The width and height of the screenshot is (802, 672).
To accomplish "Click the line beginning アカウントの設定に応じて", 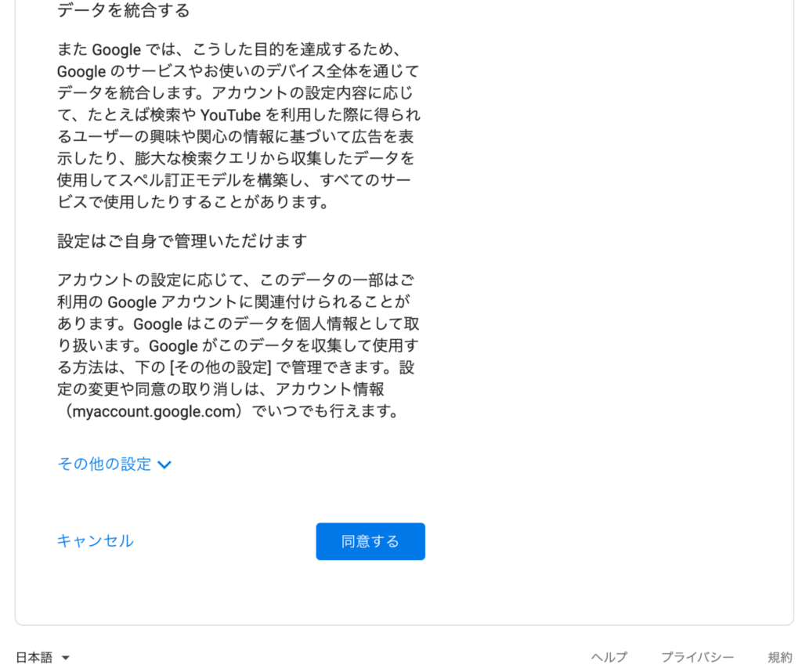I will point(236,280).
